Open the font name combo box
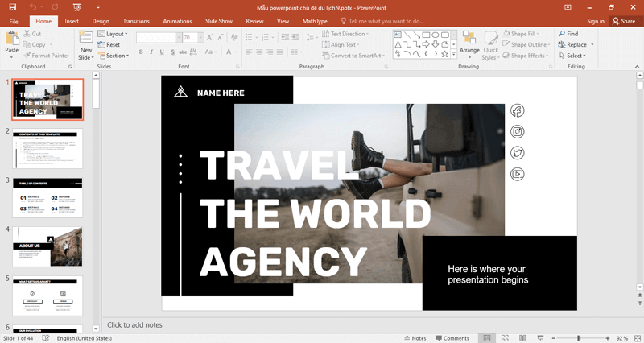The width and height of the screenshot is (644, 343). click(x=159, y=37)
